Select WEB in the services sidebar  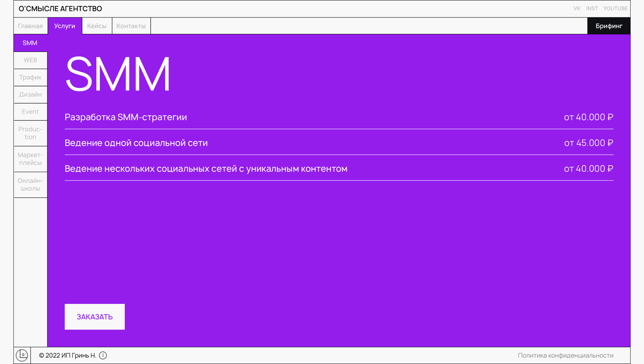point(30,60)
